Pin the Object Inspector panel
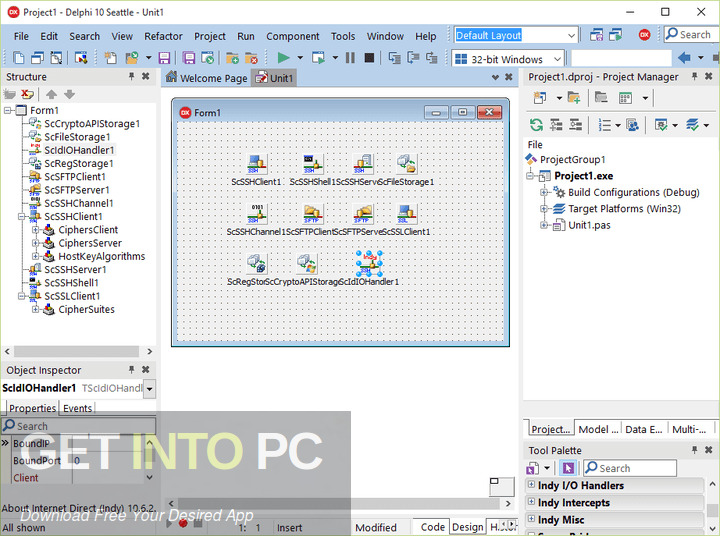Viewport: 720px width, 536px height. (131, 369)
